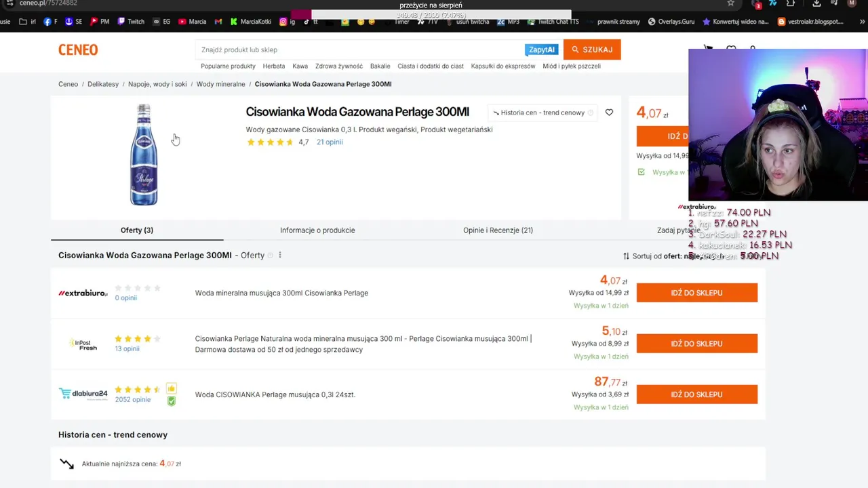Open the irl bookmarks folder
Image resolution: width=868 pixels, height=488 pixels.
28,22
